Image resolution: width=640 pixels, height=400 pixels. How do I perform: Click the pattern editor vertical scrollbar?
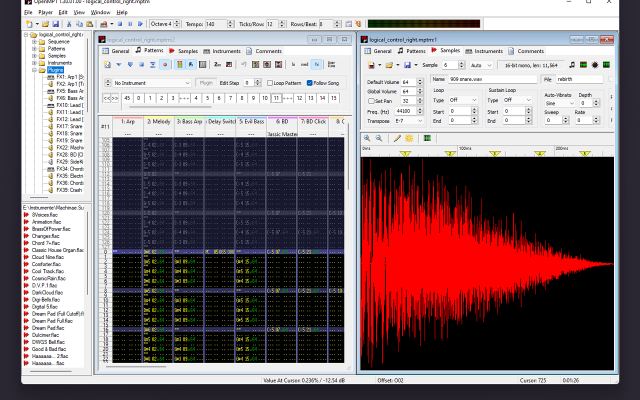coord(348,157)
